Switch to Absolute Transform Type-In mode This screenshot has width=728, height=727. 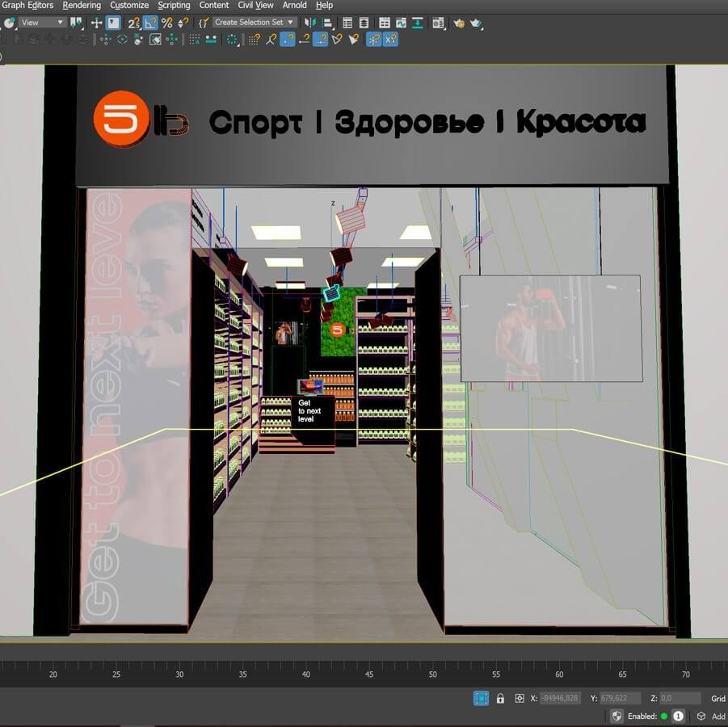click(519, 698)
